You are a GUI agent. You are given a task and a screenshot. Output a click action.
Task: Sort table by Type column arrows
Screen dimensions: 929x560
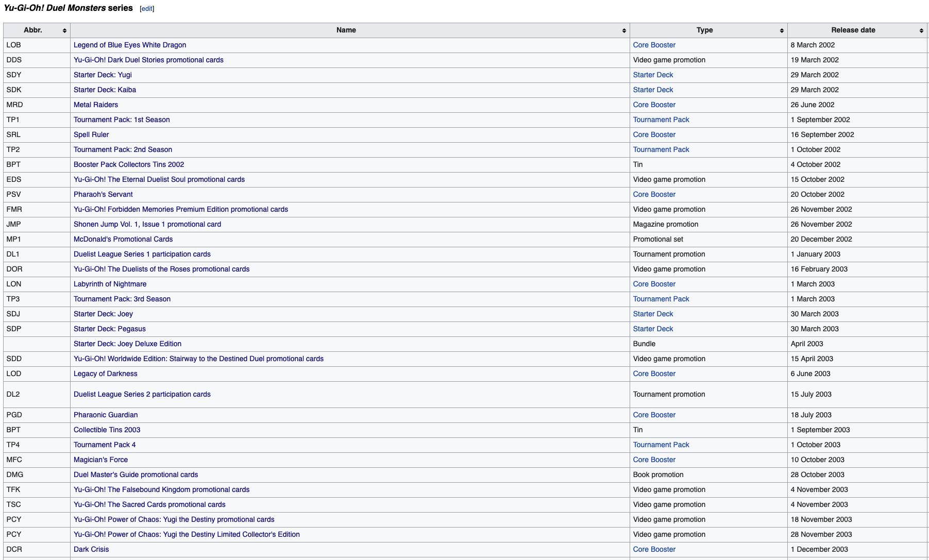pyautogui.click(x=782, y=31)
